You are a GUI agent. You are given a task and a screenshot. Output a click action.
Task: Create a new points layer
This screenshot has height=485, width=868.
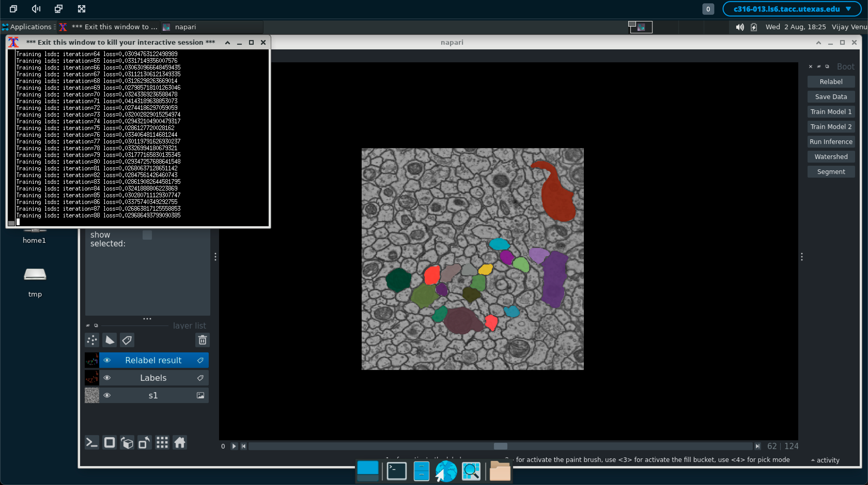click(x=92, y=340)
